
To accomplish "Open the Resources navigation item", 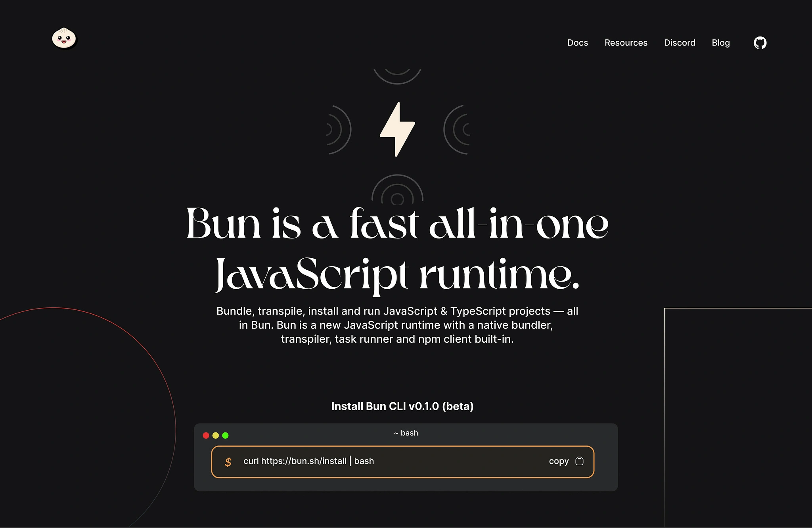I will (x=626, y=42).
